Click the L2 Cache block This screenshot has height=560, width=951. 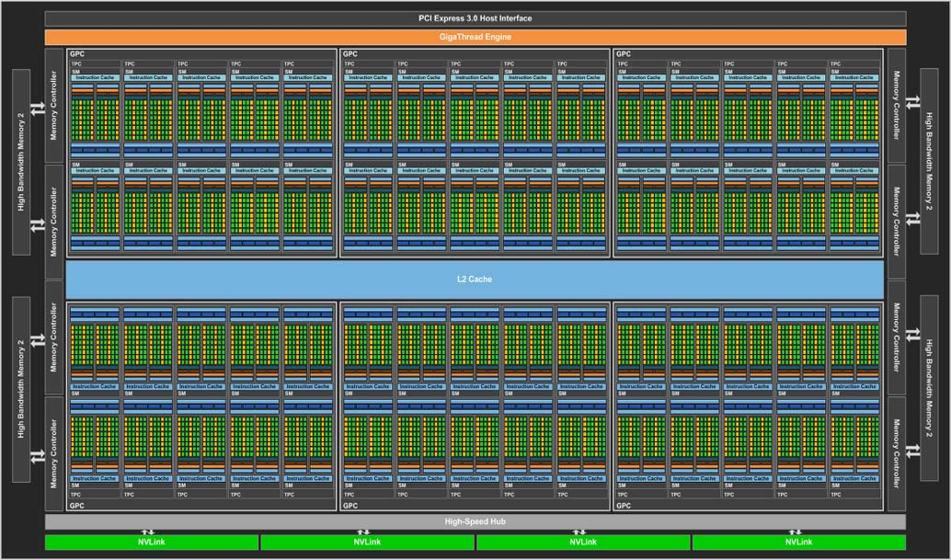pos(475,279)
